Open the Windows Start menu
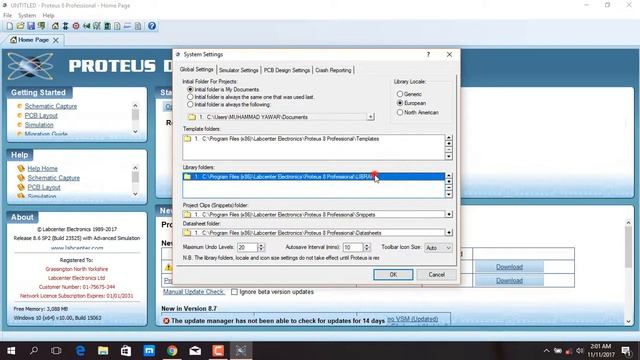Viewport: 640px width, 360px height. (11, 351)
